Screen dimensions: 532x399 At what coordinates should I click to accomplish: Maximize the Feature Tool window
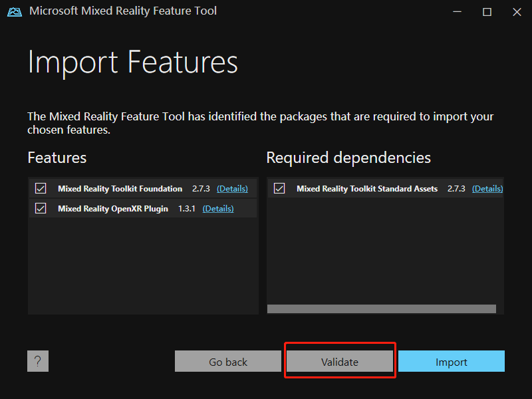487,12
